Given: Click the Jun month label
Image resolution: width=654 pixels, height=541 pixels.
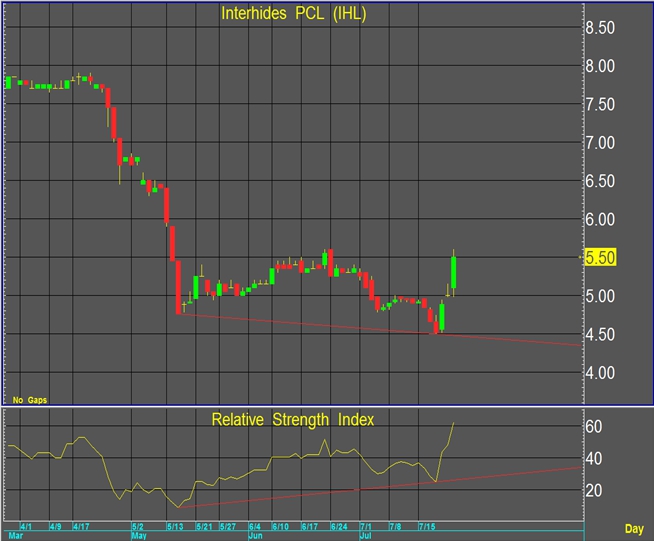Looking at the screenshot, I should [x=256, y=536].
